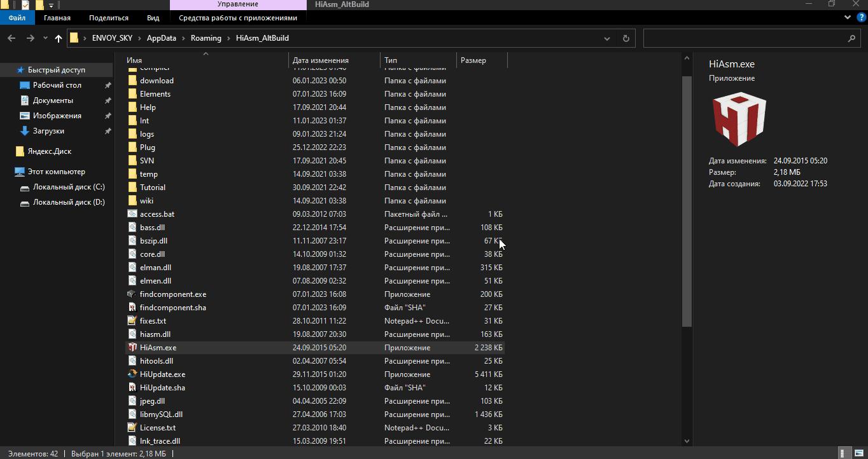
Task: Click ENVOY_SKY in the address bar
Action: point(113,38)
